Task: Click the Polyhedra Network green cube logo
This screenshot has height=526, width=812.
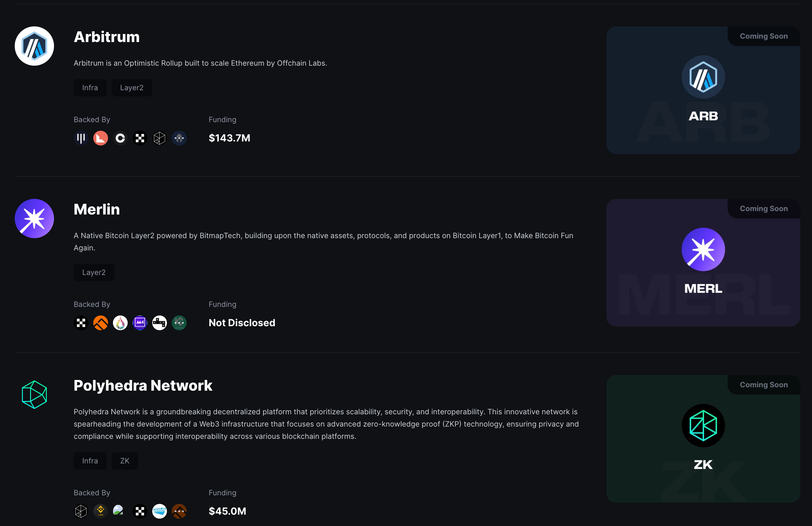Action: point(34,395)
